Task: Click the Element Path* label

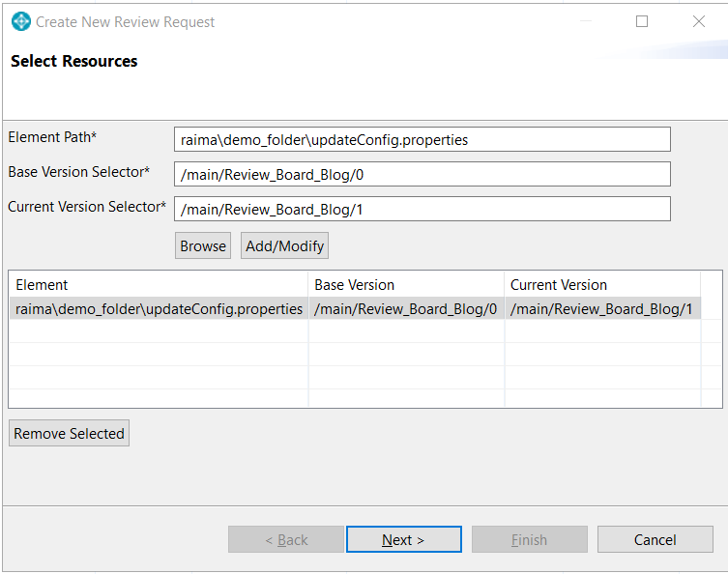Action: pyautogui.click(x=52, y=137)
